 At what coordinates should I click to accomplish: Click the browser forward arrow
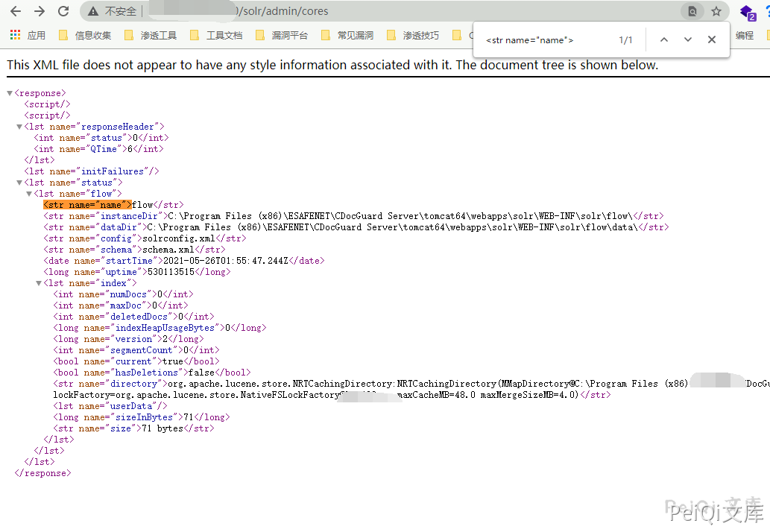pos(40,11)
